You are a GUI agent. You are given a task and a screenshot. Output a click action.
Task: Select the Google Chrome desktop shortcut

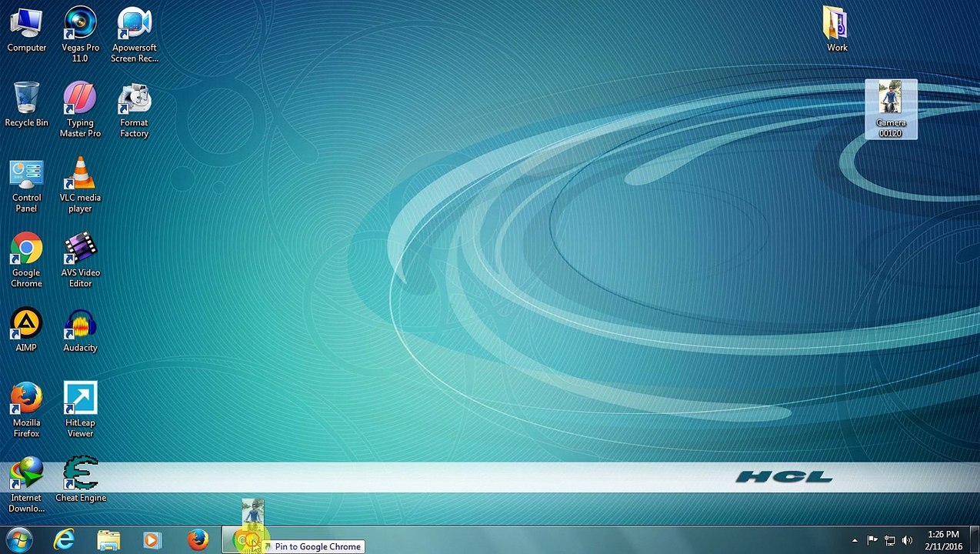[26, 260]
